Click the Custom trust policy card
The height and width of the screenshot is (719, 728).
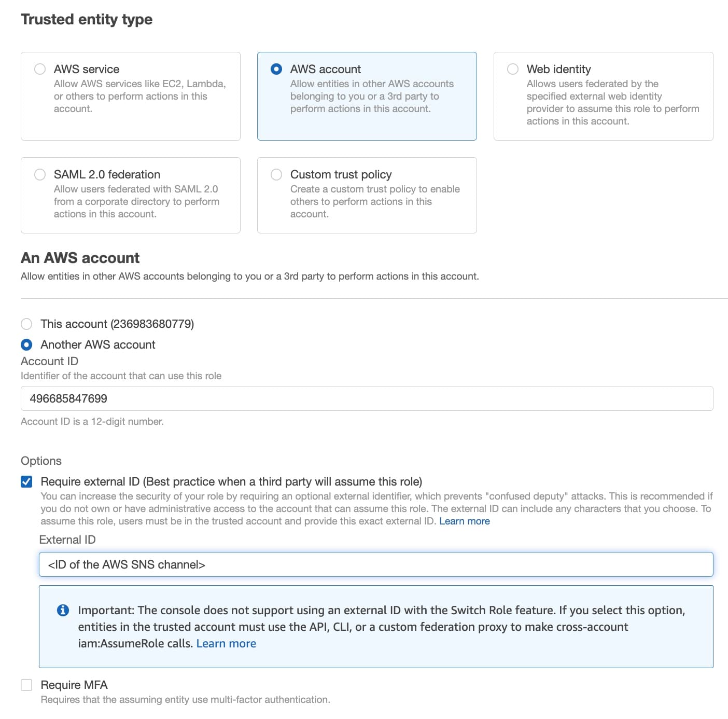point(367,195)
